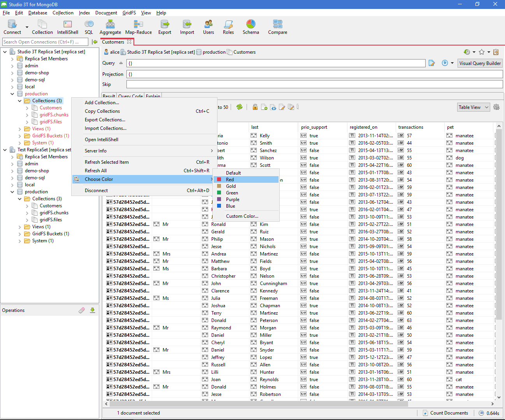Bookmark the query with the star icon
505x420 pixels.
click(x=482, y=52)
